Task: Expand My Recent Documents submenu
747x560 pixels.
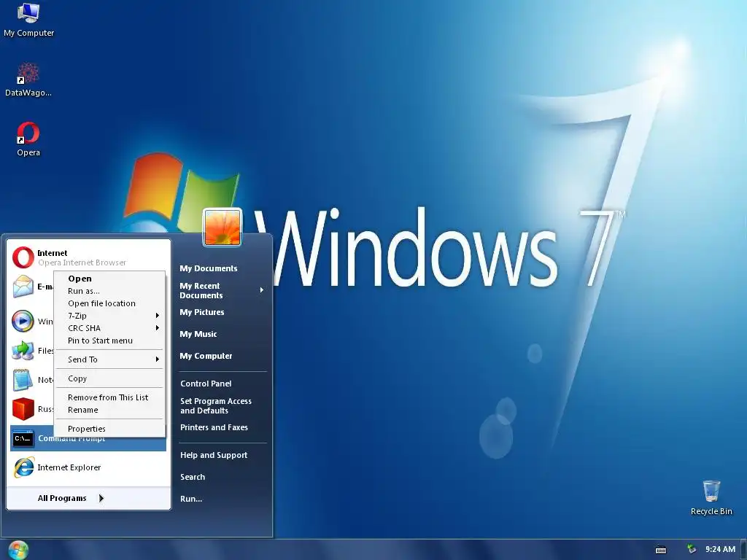Action: pyautogui.click(x=222, y=290)
